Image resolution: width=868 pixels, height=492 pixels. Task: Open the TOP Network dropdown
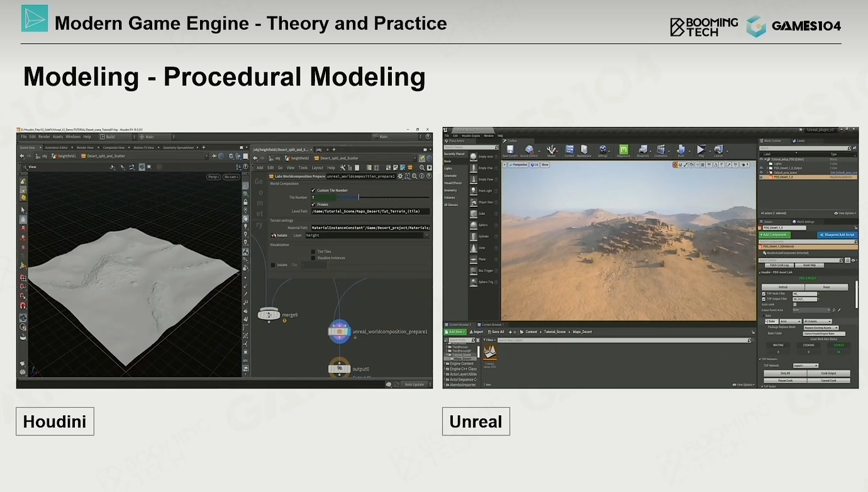tap(805, 365)
